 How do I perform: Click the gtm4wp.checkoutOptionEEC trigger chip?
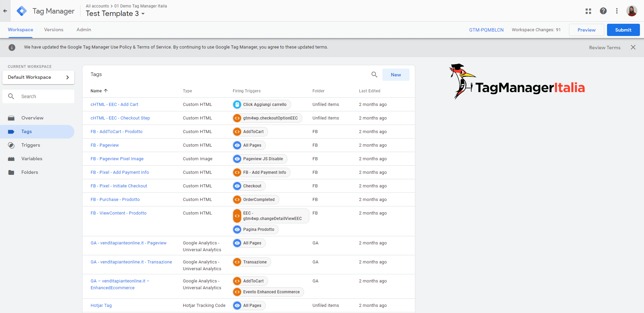(x=267, y=118)
